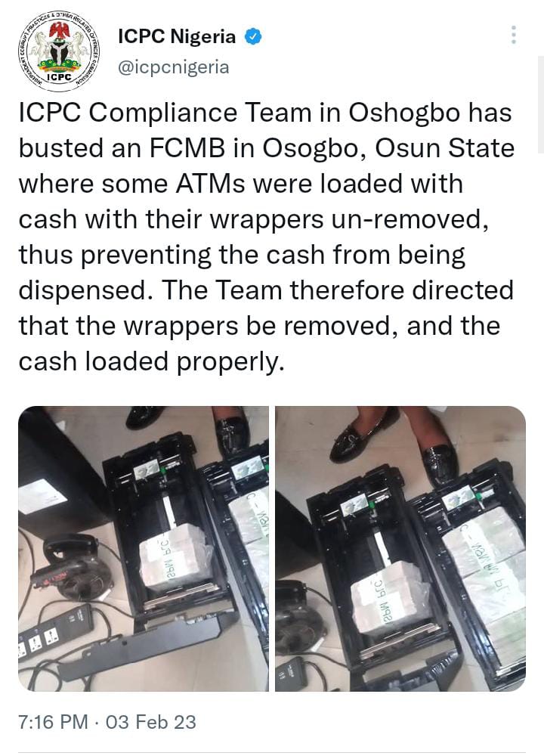Viewport: 544px width, 756px height.
Task: Click the 7:16 PM timestamp
Action: [x=54, y=722]
